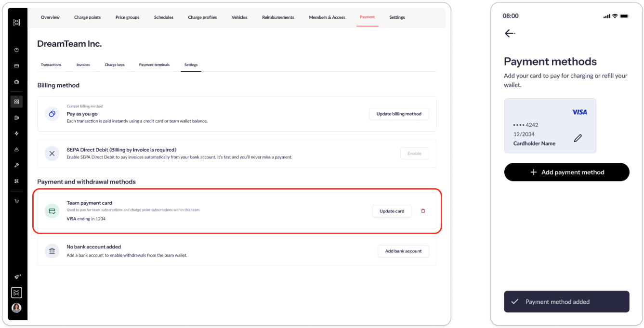The image size is (644, 328).
Task: Click the boxed logo icon above the avatar
Action: [x=16, y=292]
